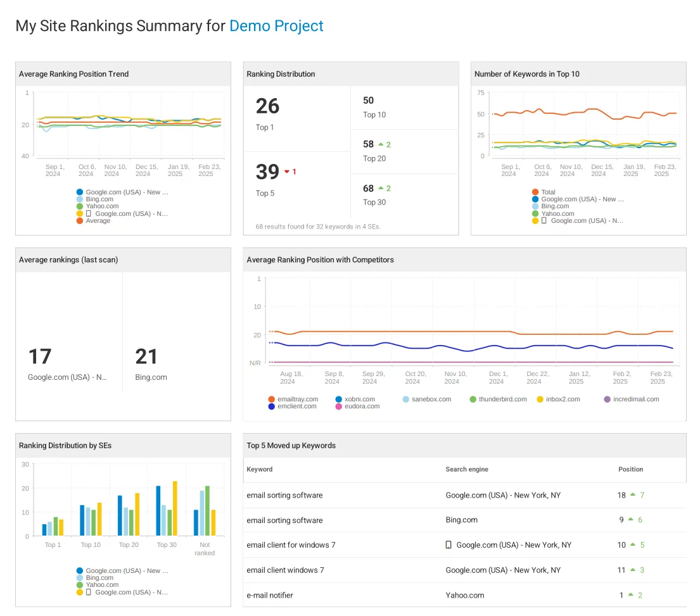This screenshot has height=616, width=700.
Task: Click the 39 Top 5 value
Action: pos(267,172)
